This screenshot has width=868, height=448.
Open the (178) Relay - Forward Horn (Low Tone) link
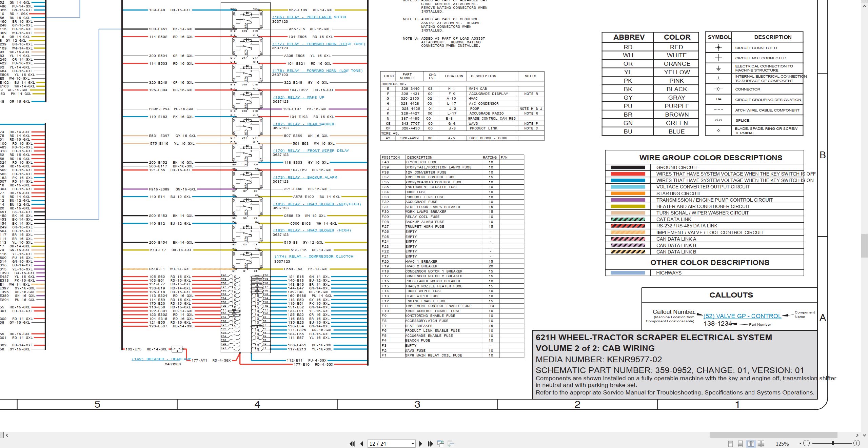pos(317,71)
